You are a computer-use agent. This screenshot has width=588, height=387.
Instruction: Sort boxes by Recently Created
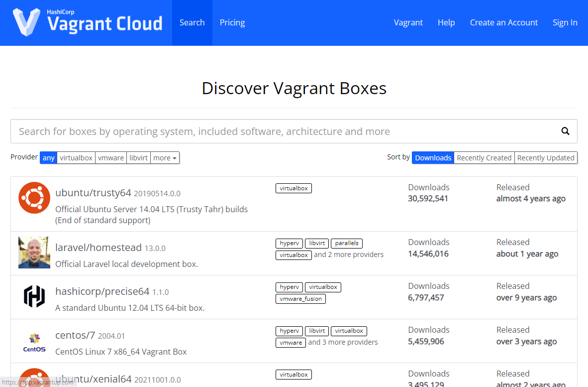(x=484, y=158)
